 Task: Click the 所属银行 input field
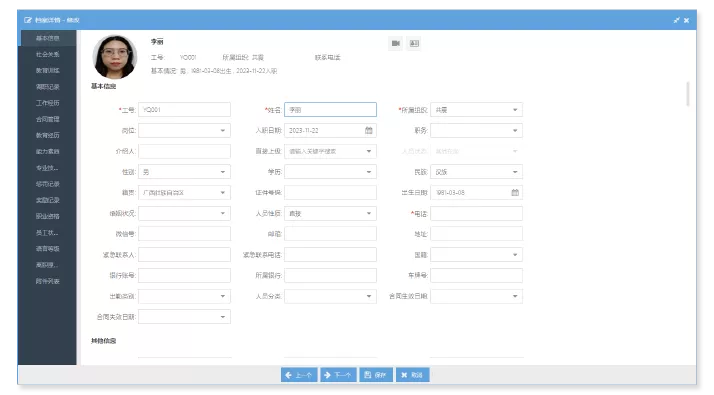coord(331,275)
